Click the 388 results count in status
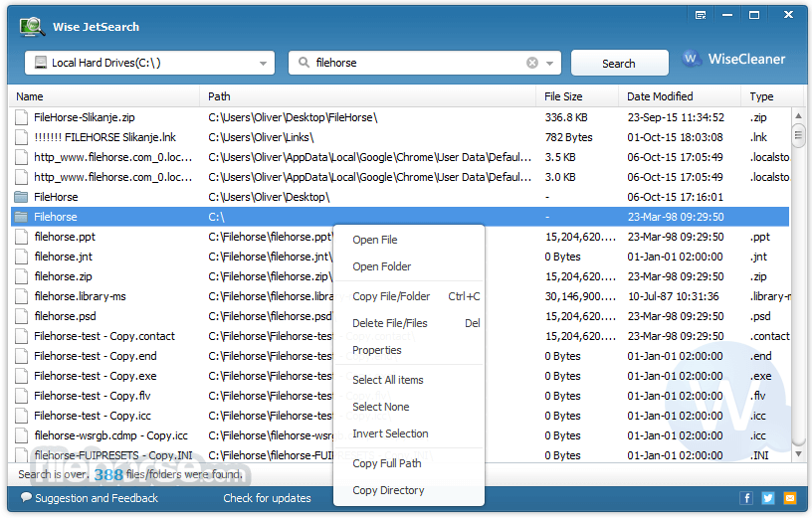 click(x=108, y=474)
